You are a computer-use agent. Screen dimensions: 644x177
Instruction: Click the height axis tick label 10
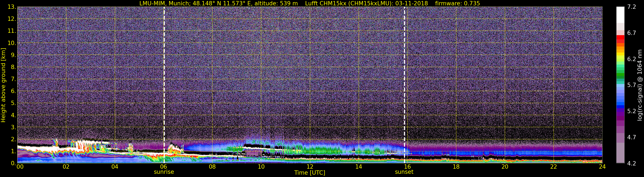pos(12,43)
